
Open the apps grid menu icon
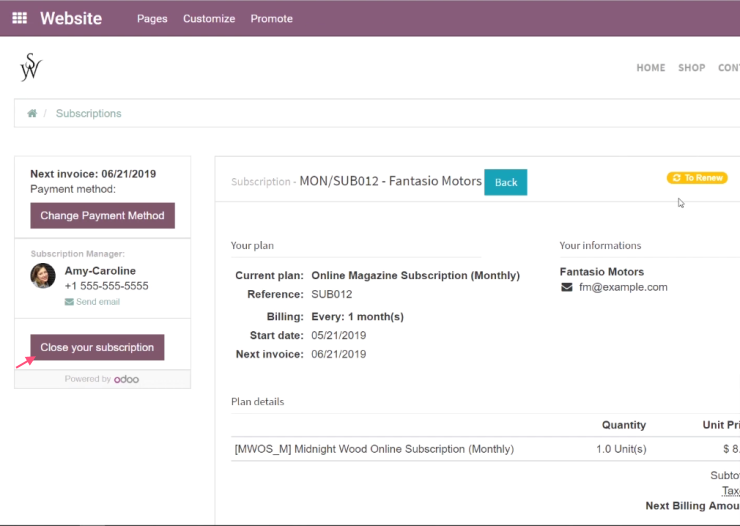tap(19, 18)
